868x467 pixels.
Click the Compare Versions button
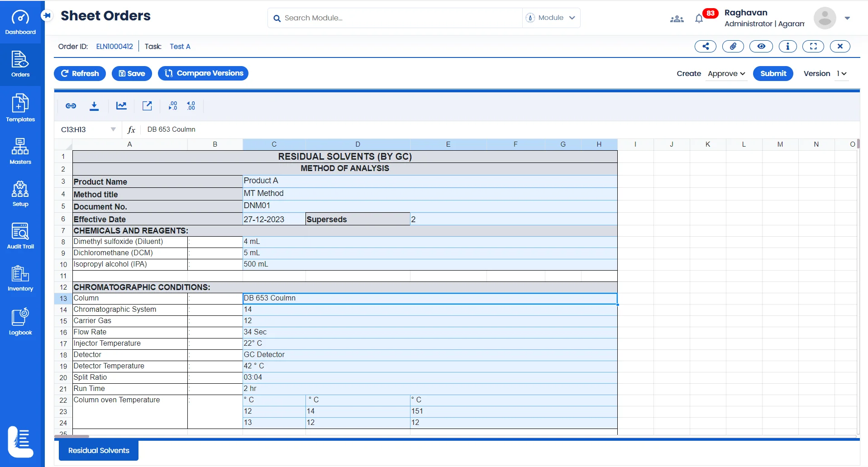point(203,73)
